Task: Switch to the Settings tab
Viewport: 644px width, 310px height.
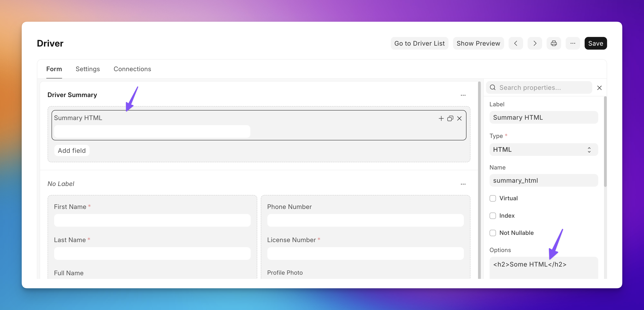Action: tap(87, 69)
